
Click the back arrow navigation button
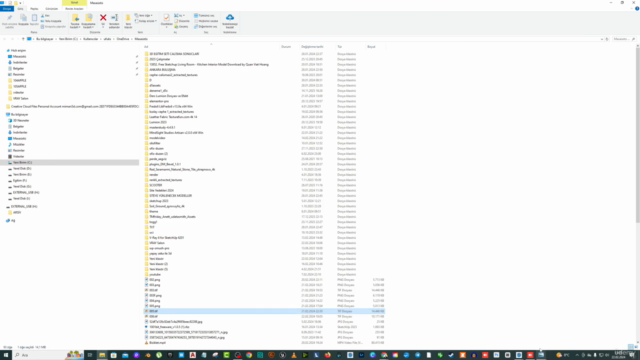4,39
